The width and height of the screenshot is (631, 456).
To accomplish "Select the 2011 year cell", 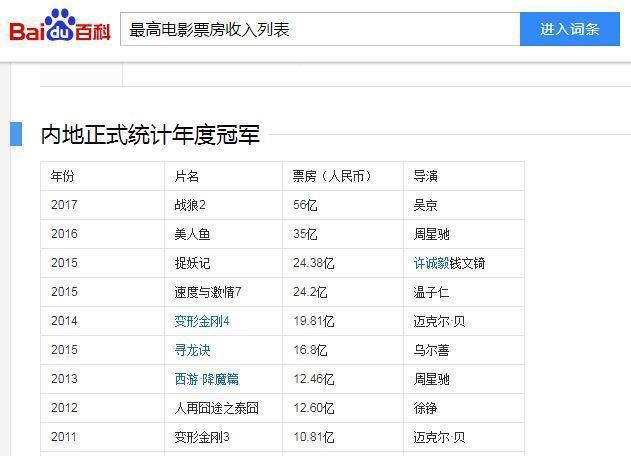I will 103,437.
